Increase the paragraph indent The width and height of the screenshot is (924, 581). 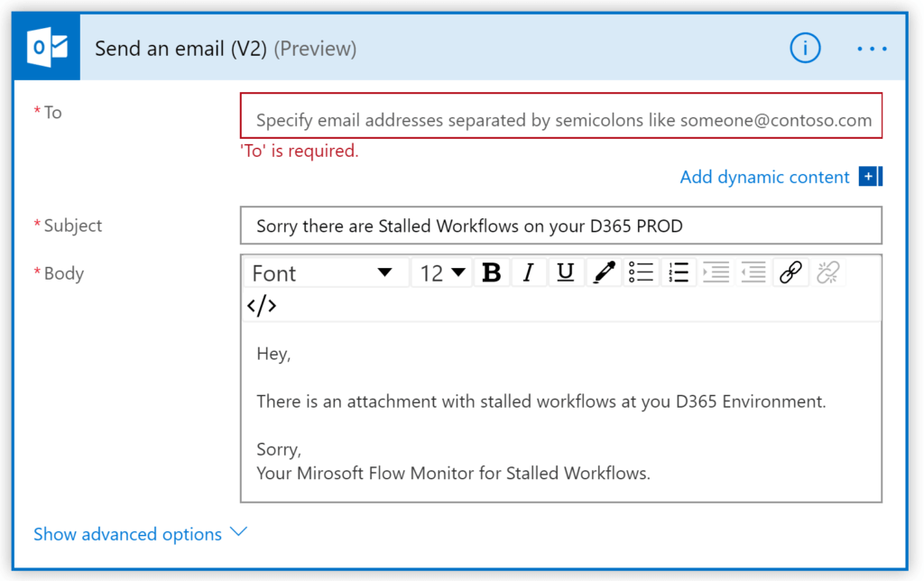716,272
